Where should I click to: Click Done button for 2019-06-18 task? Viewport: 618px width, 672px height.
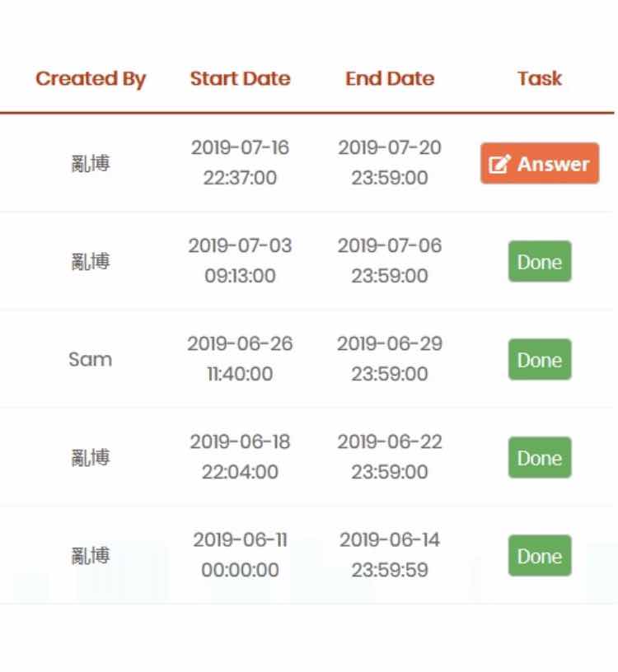(540, 458)
